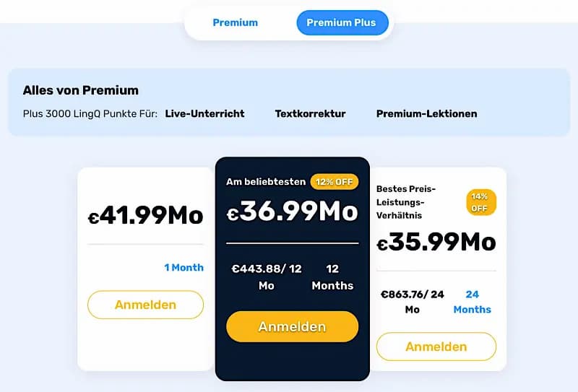Click the Alles von Premium heading
The image size is (578, 392).
(80, 90)
